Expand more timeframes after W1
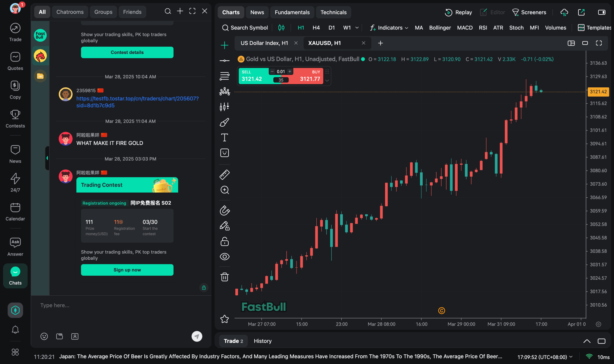Viewport: 614px width, 364px height. [357, 28]
